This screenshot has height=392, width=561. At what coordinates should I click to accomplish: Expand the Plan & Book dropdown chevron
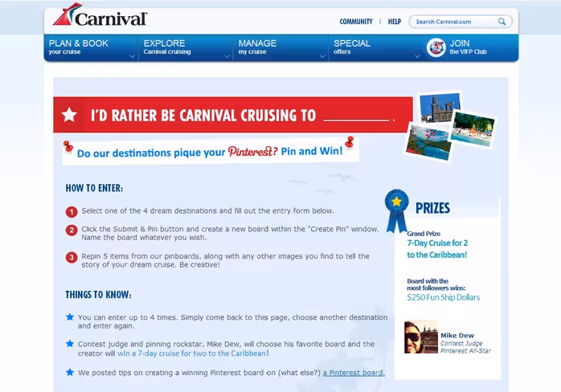point(133,56)
